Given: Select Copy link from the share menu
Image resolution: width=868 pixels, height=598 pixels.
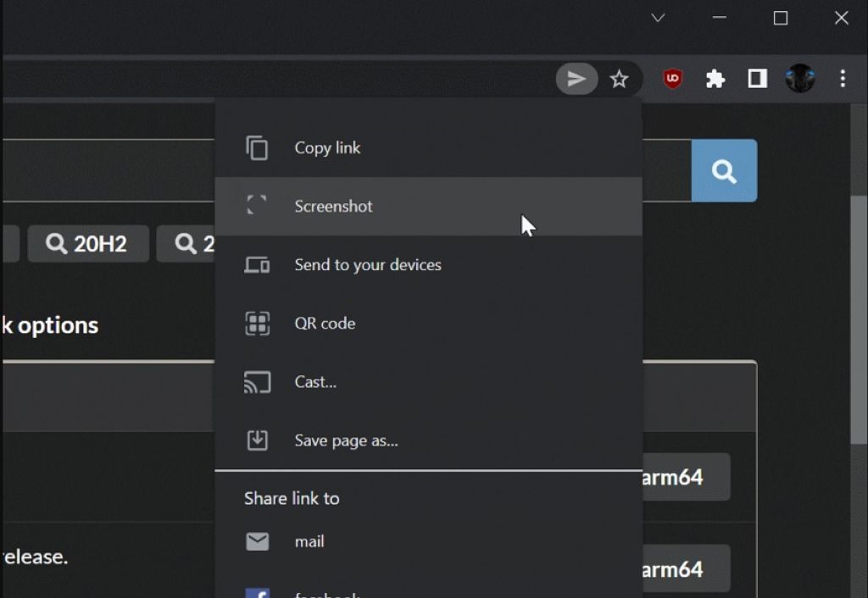Looking at the screenshot, I should pos(327,147).
